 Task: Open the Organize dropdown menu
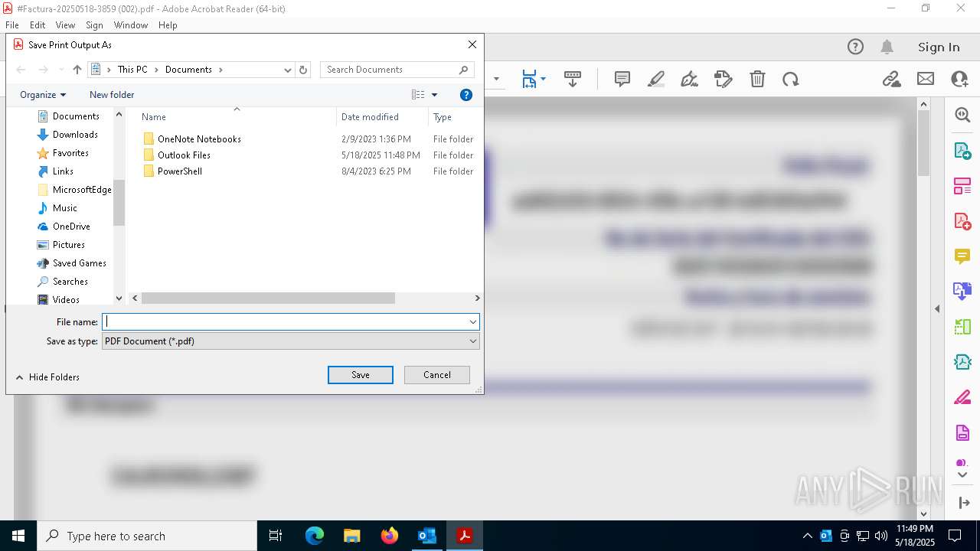pyautogui.click(x=43, y=95)
